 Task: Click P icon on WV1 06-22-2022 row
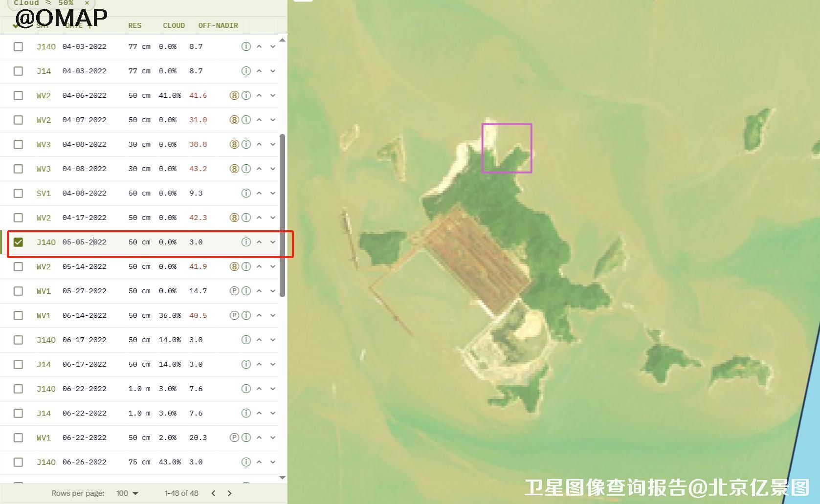[234, 438]
